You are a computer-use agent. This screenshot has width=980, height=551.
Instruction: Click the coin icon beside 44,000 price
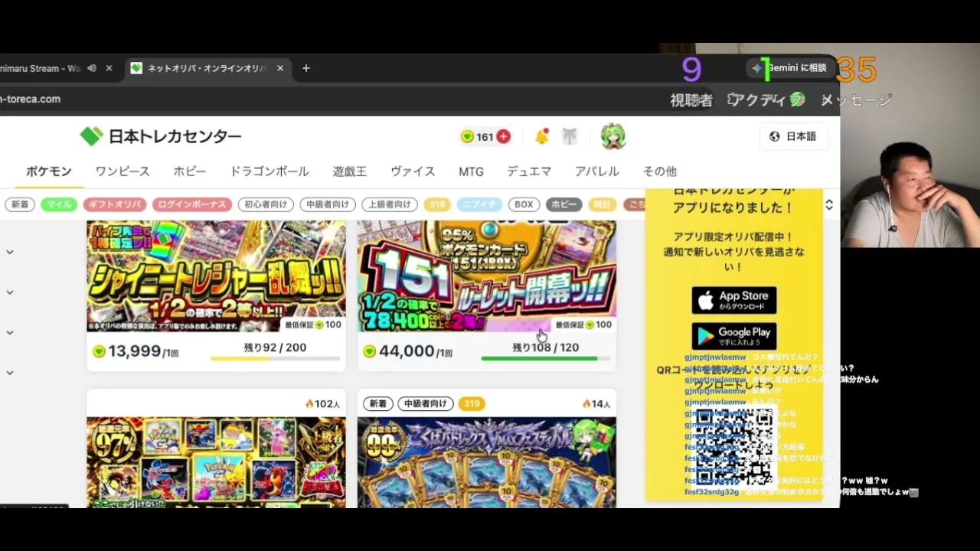click(x=370, y=351)
